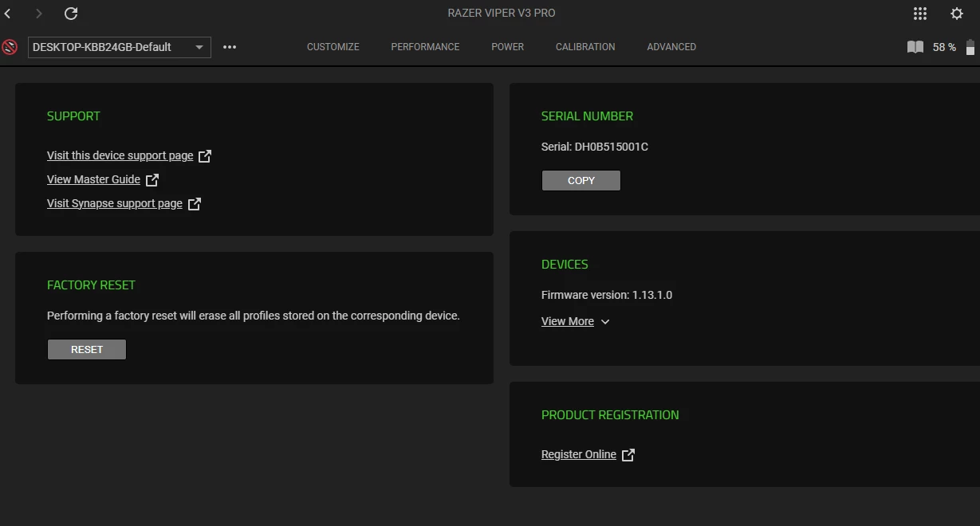Click the battery level icon

tap(970, 47)
